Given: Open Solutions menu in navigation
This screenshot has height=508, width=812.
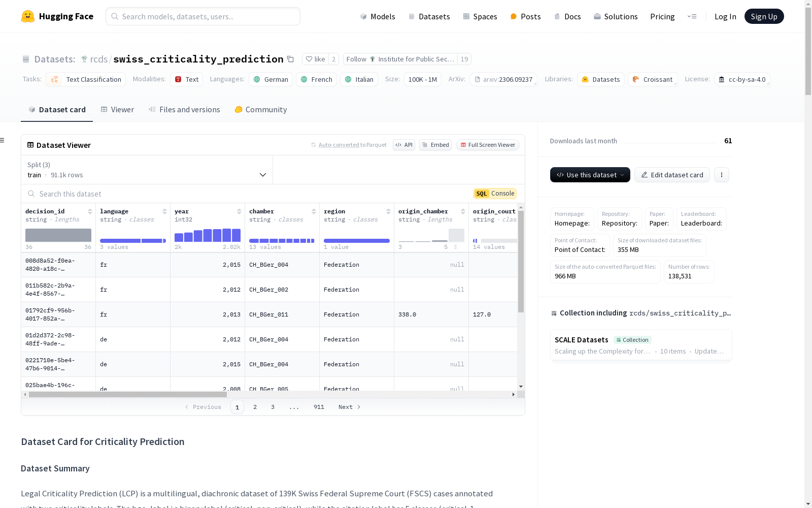Looking at the screenshot, I should [x=616, y=16].
